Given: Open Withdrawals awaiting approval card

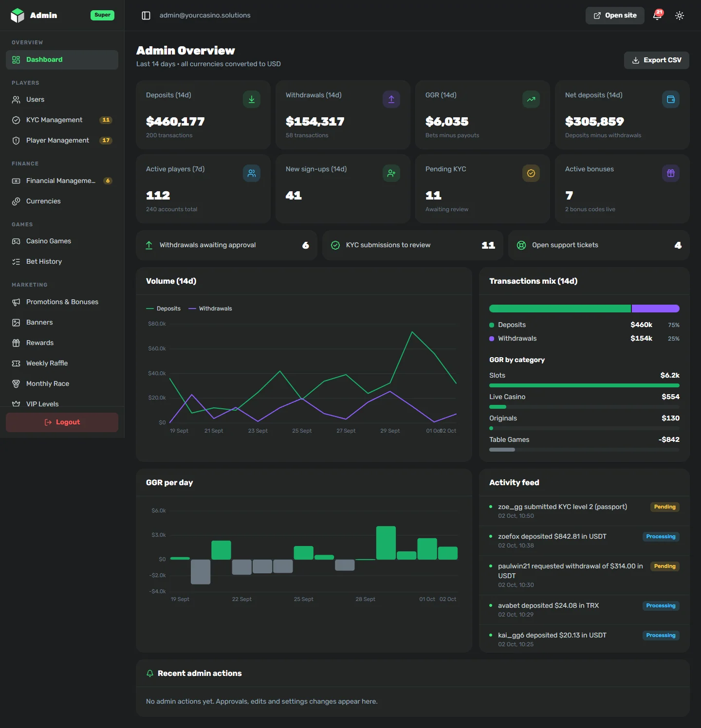Looking at the screenshot, I should tap(226, 245).
